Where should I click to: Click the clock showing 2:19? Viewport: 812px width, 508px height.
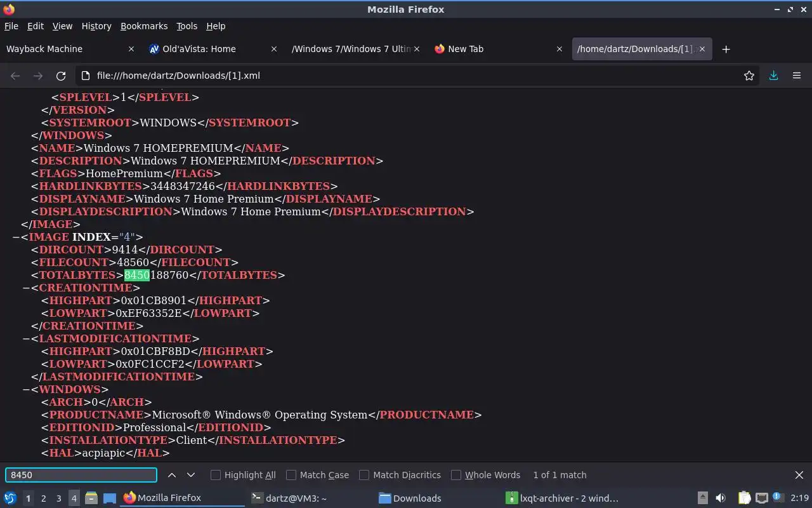pyautogui.click(x=799, y=498)
